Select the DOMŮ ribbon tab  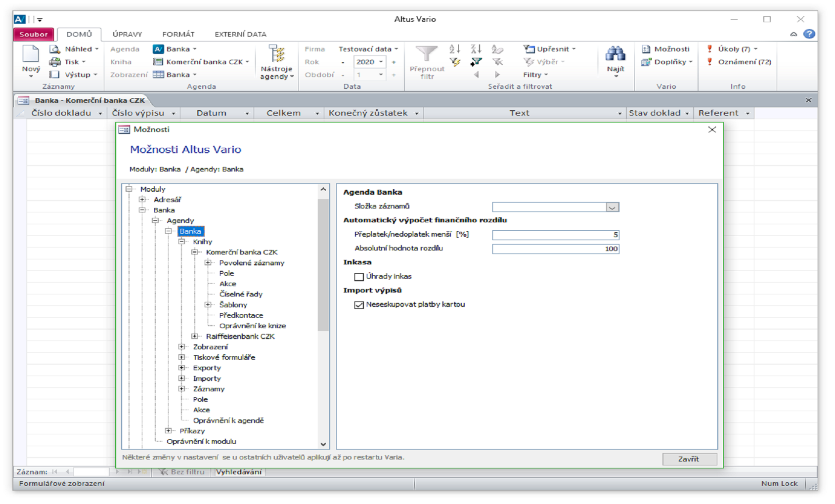pos(79,34)
